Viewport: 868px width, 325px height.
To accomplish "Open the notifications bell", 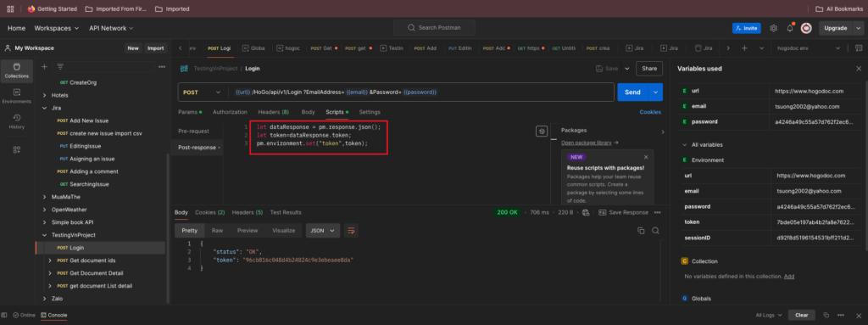I will click(x=790, y=28).
